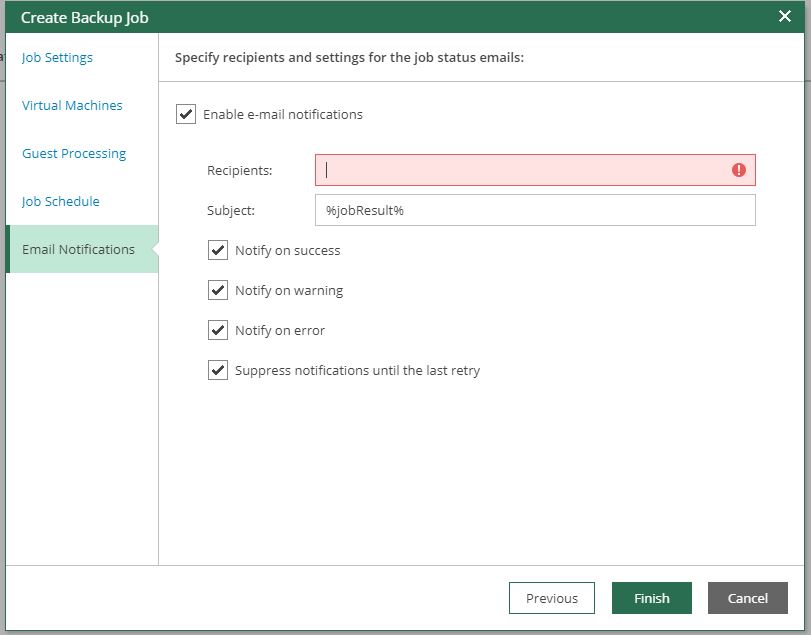Click the Subject field label
The width and height of the screenshot is (811, 635).
pos(231,211)
